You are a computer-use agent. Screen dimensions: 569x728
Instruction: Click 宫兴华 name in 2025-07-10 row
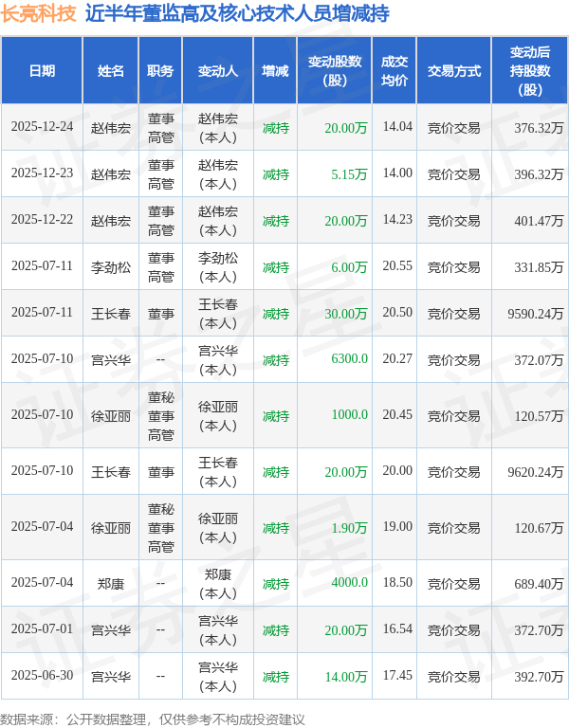coord(111,360)
